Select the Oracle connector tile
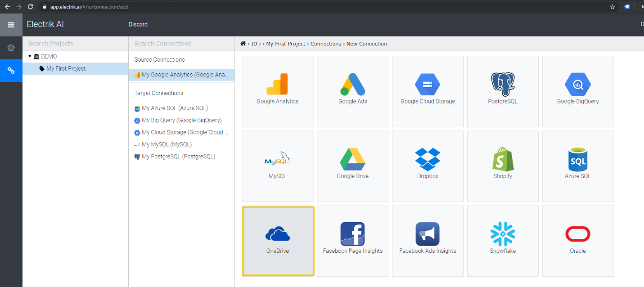Screen dimensions: 644x287 point(578,241)
